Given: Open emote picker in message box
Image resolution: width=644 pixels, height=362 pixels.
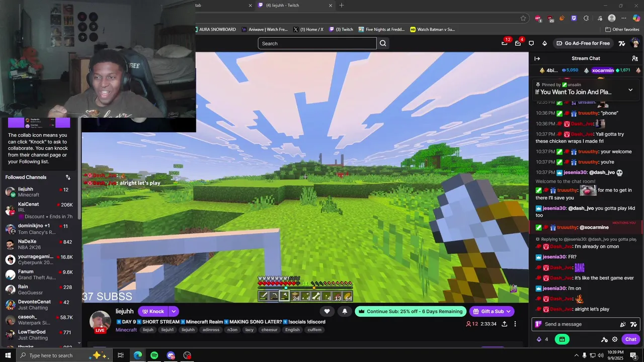Looking at the screenshot, I should point(623,324).
